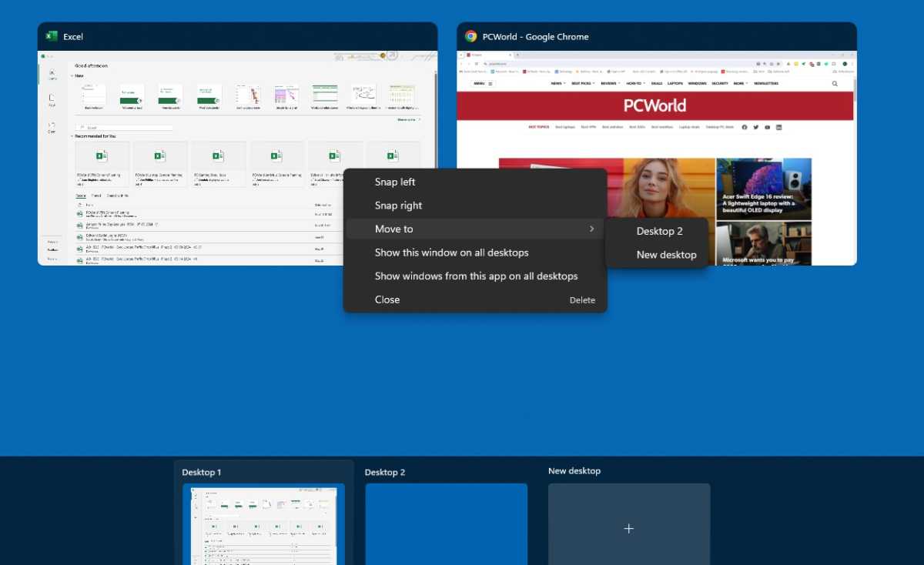Select Show windows from this app on all desktops
Viewport: 924px width, 565px height.
[475, 276]
